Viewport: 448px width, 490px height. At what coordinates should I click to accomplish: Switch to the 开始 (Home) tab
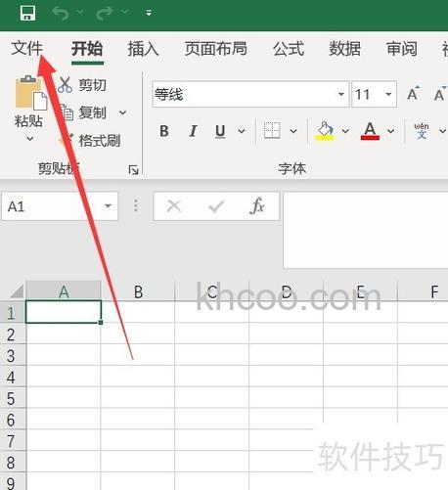click(x=87, y=49)
